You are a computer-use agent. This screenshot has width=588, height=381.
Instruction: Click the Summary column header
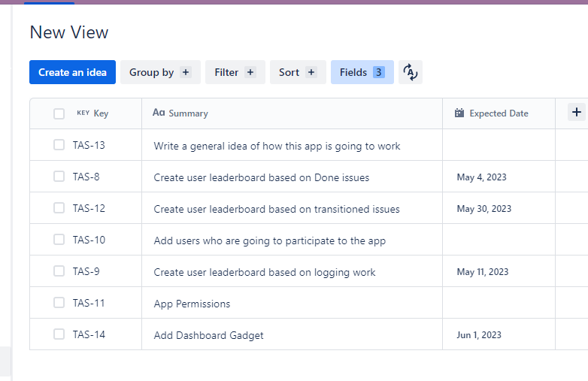pyautogui.click(x=292, y=113)
